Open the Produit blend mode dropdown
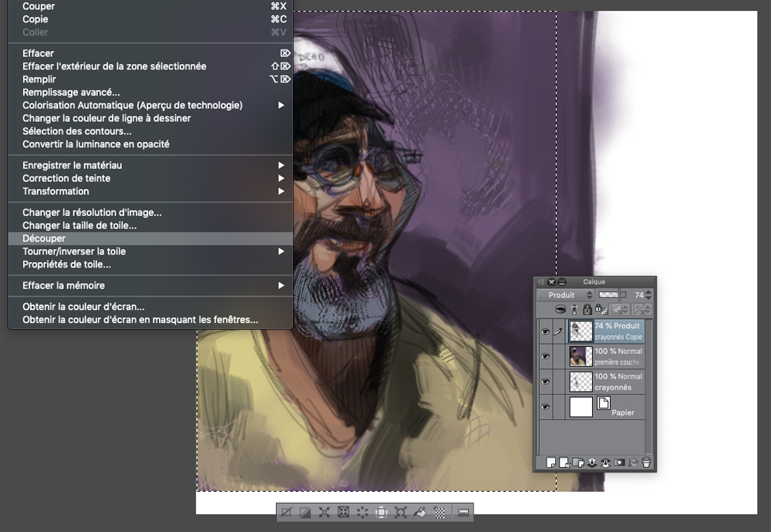 566,295
